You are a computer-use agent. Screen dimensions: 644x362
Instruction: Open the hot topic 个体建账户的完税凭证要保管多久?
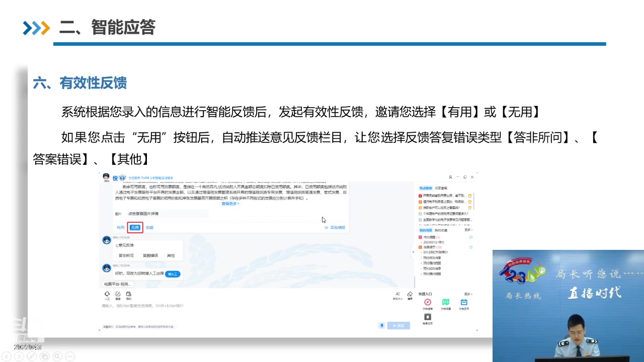(x=445, y=214)
